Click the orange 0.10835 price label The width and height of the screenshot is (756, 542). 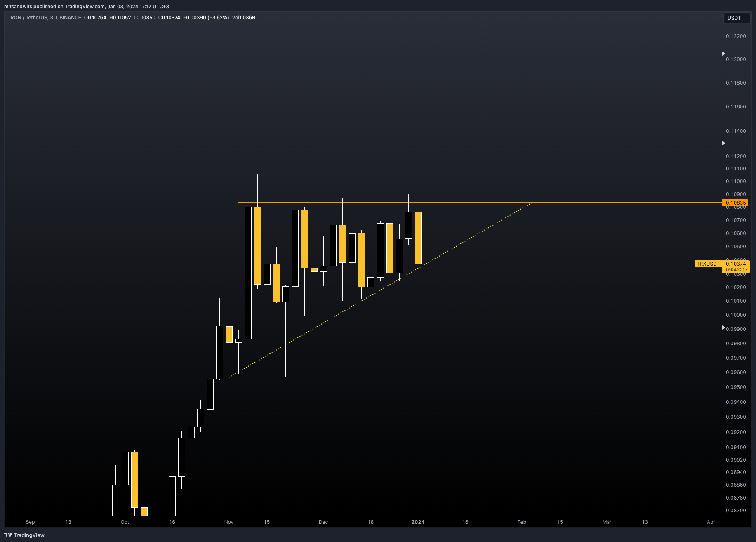pos(735,203)
